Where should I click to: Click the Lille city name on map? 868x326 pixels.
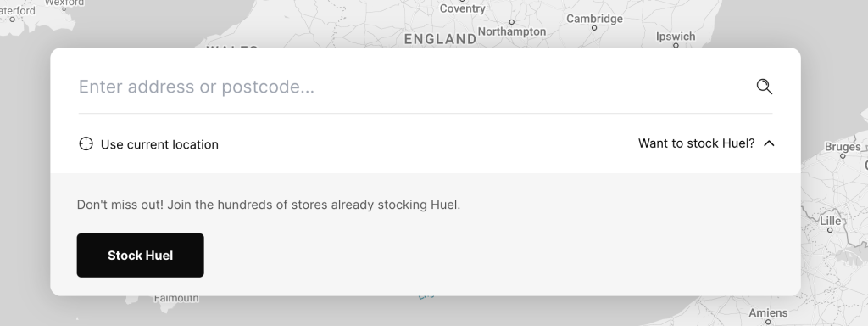click(830, 221)
